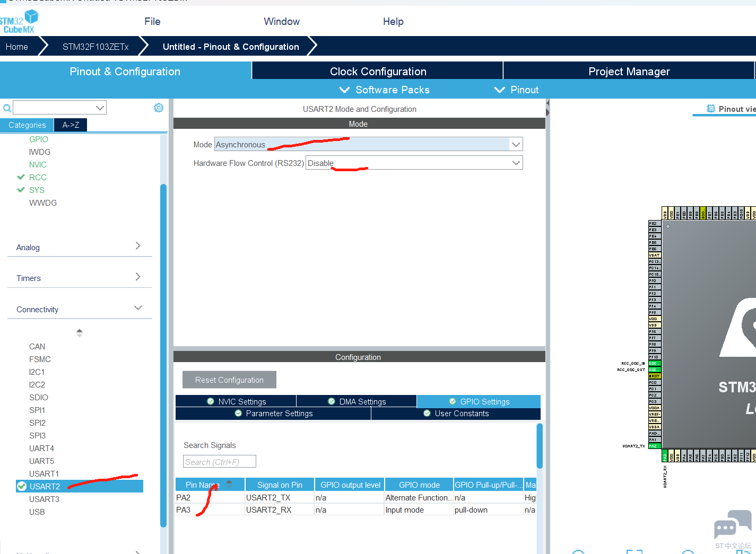Select NVIC in the categories list

[x=38, y=164]
